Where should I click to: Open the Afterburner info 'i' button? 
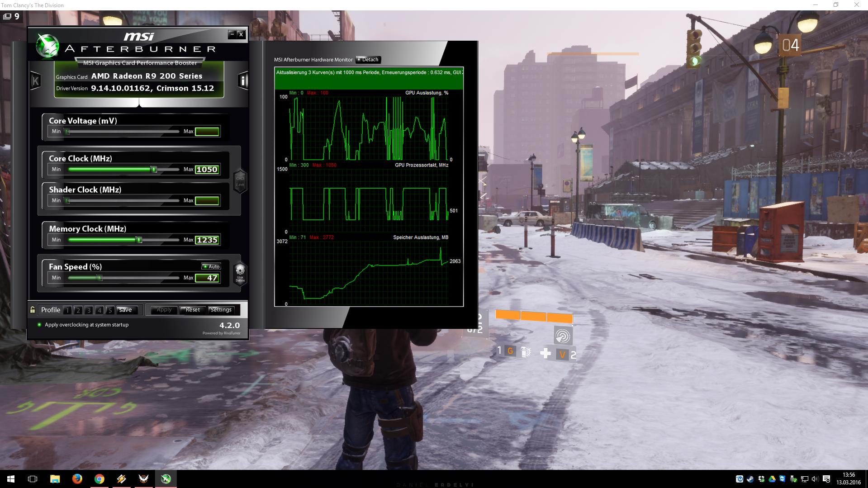click(x=243, y=81)
